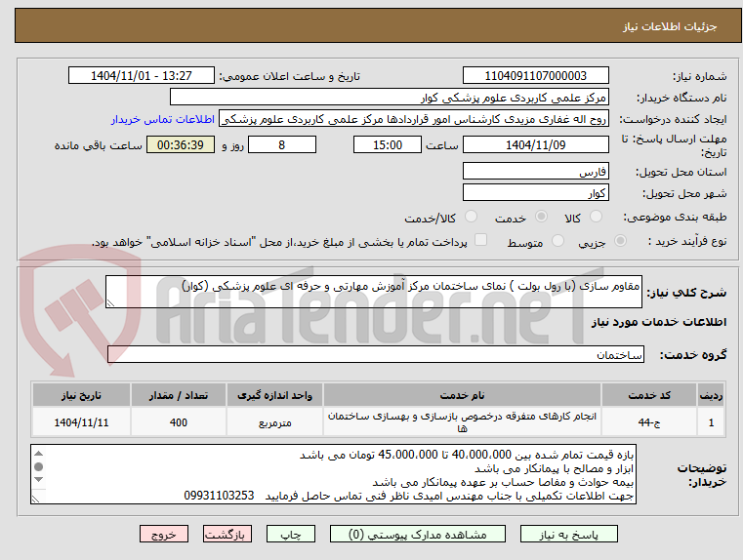Select the کالا/خدمت radio button
Viewport: 743px width, 560px height.
click(471, 217)
